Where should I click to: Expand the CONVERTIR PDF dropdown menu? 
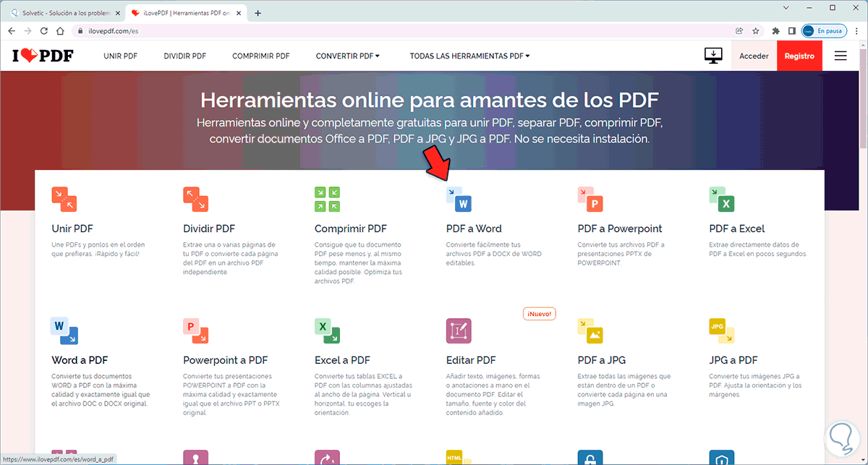click(x=347, y=55)
